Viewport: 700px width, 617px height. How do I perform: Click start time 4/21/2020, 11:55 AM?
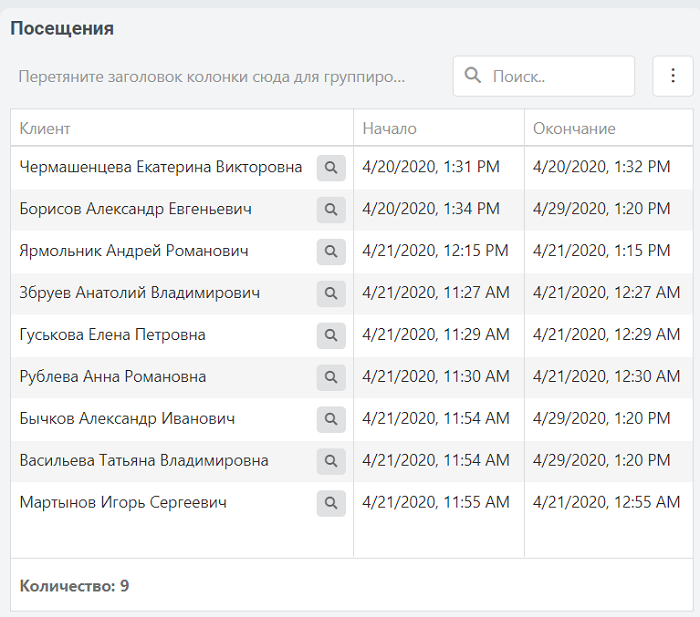click(436, 503)
